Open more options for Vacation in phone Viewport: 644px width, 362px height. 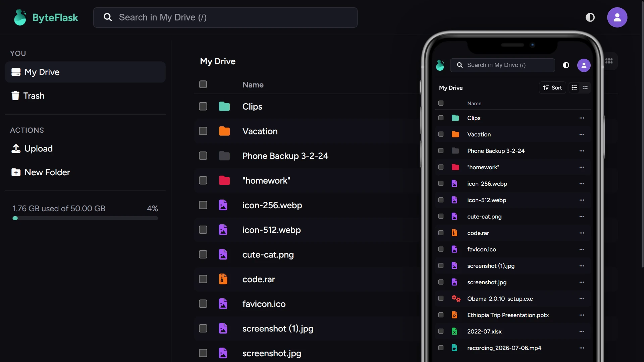[x=582, y=134]
